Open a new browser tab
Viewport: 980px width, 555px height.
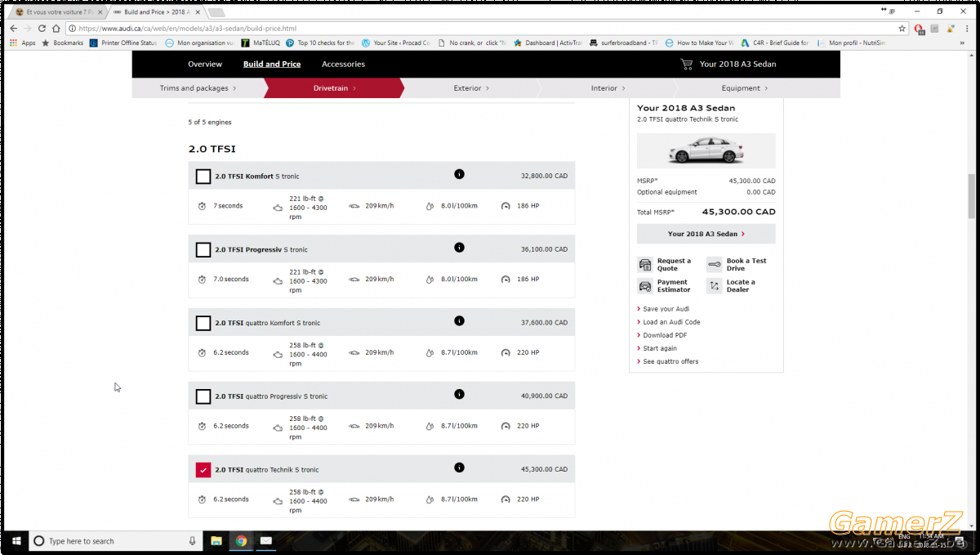coord(216,12)
